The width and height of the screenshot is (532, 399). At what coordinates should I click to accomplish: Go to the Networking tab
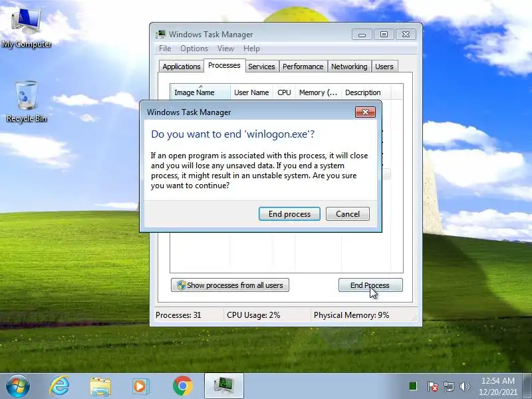[349, 66]
